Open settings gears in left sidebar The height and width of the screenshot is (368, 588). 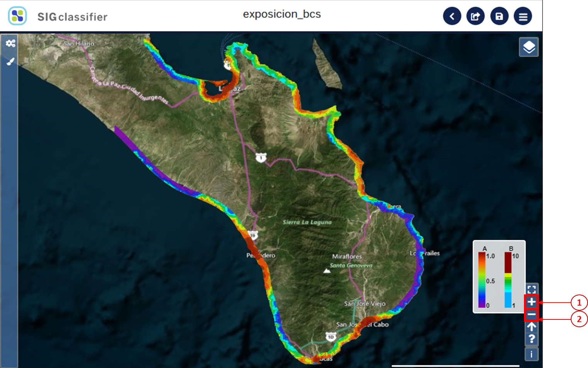(10, 43)
